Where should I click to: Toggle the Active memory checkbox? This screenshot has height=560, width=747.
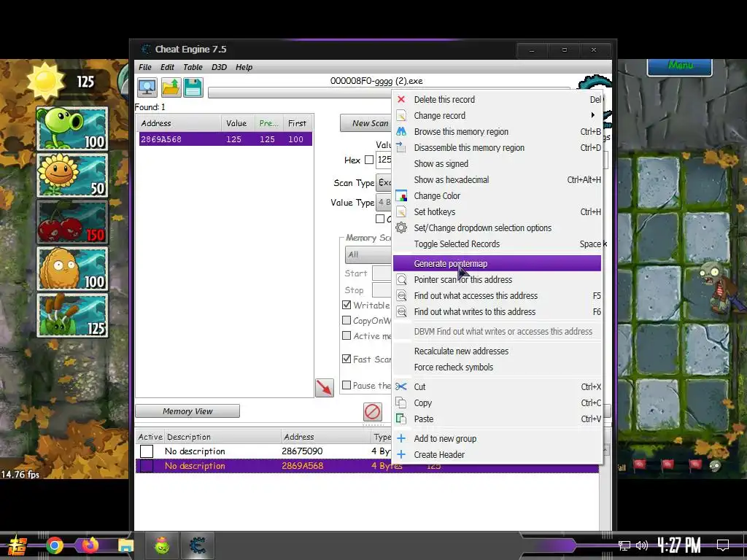coord(347,335)
